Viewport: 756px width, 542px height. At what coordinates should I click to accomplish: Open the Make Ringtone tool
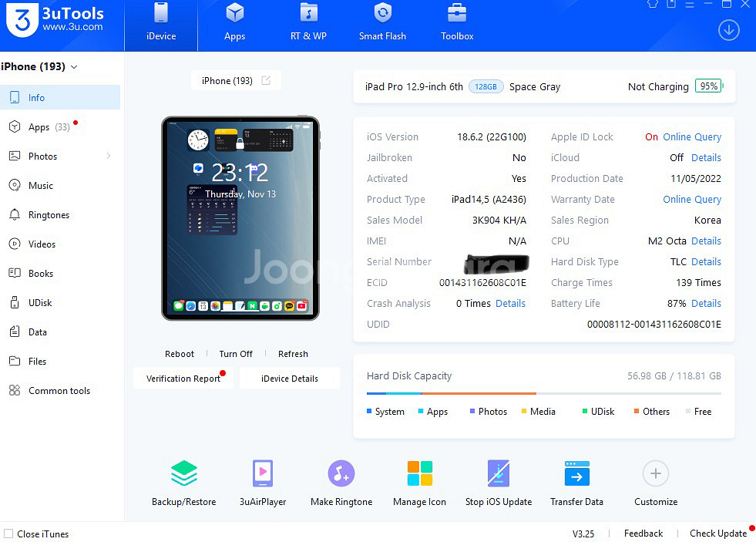341,473
